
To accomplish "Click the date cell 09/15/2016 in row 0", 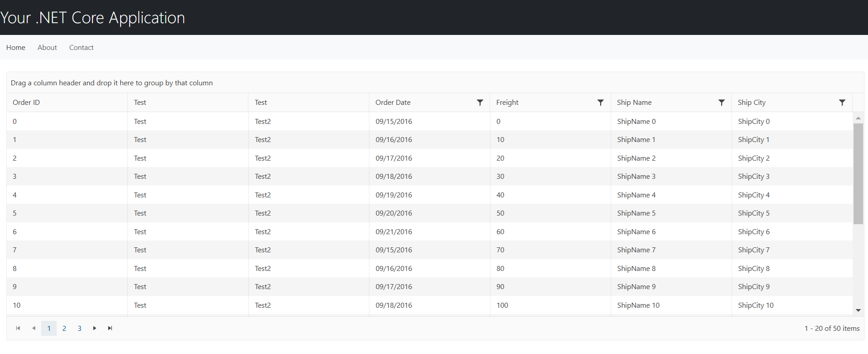I will coord(429,121).
